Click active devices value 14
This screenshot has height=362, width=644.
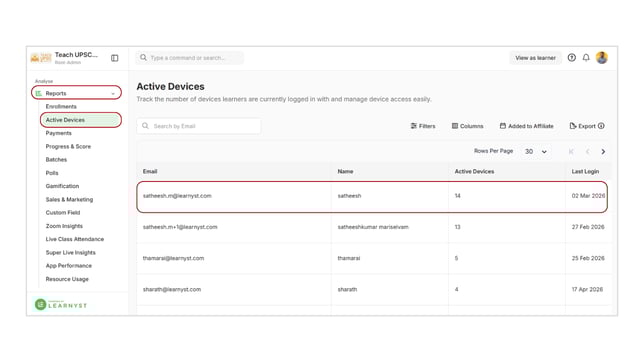pos(458,196)
